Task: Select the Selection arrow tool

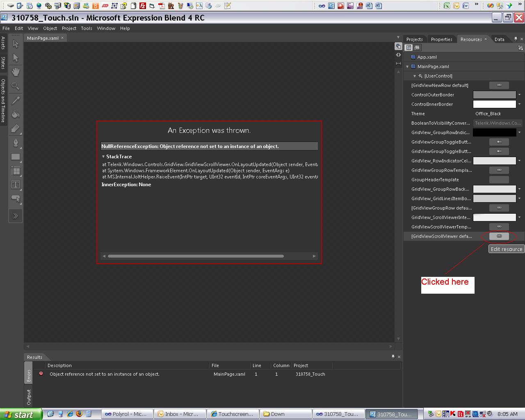Action: pos(16,44)
